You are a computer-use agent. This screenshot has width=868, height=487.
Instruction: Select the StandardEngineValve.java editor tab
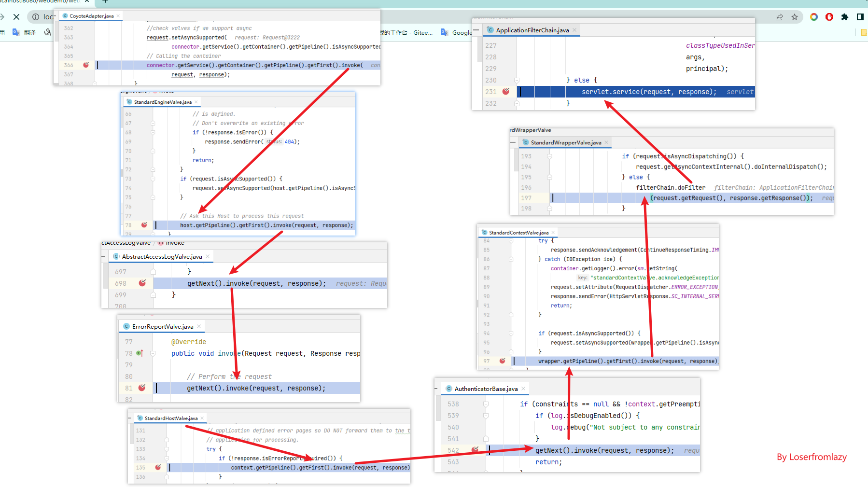pyautogui.click(x=162, y=102)
